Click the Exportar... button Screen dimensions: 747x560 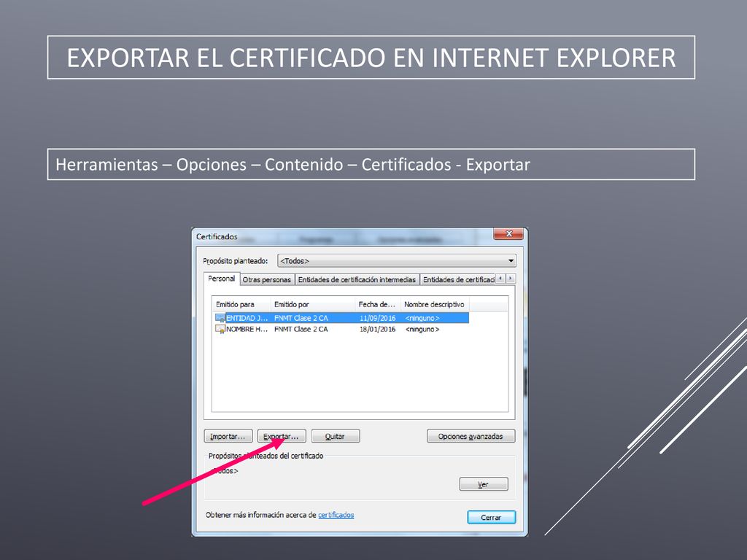[282, 436]
